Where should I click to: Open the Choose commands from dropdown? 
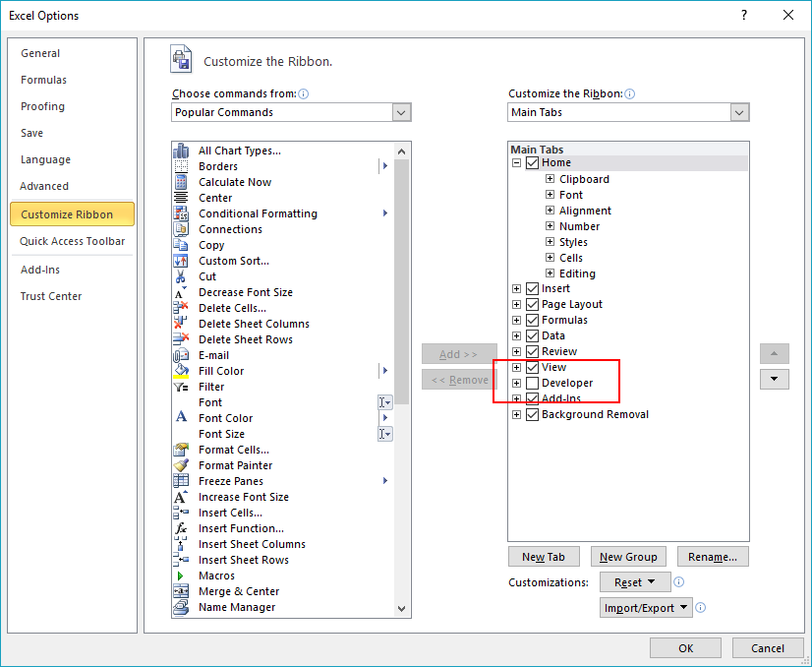pyautogui.click(x=401, y=112)
